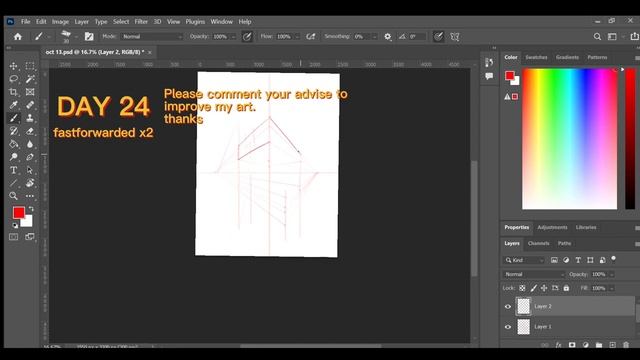Screen dimensions: 640x360
Task: Open brush Opacity dropdown arrow
Action: point(233,37)
